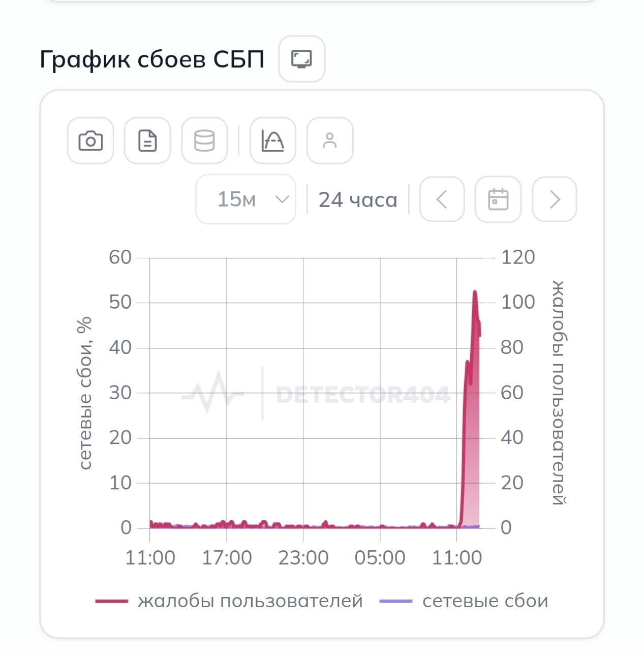Open the calendar date picker
Viewport: 644px width, 651px height.
tap(498, 199)
